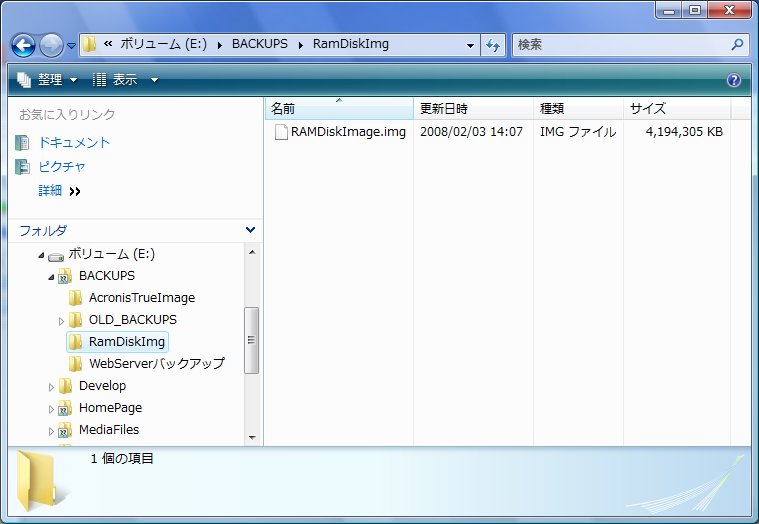The height and width of the screenshot is (524, 759).
Task: Show hidden breadcrumb parents via double chevron
Action: pos(108,44)
